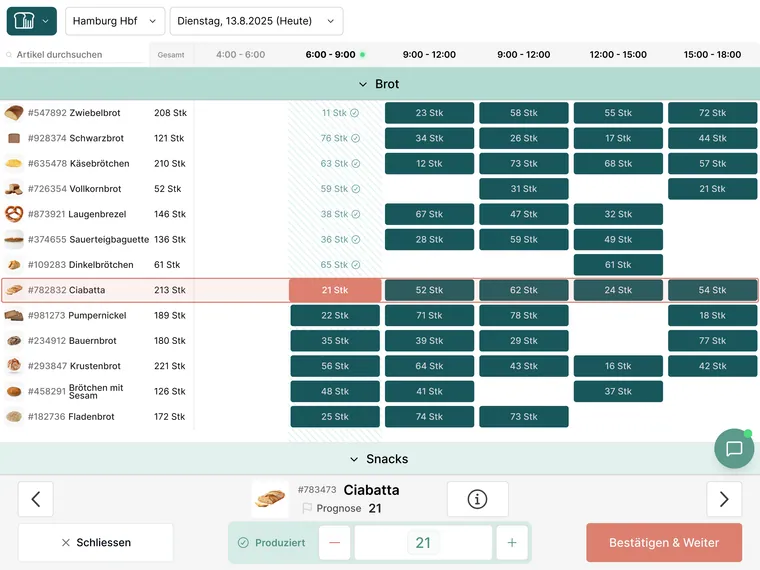
Task: Click the 37 Stk Brötchen mit Sesam cell
Action: pos(618,391)
